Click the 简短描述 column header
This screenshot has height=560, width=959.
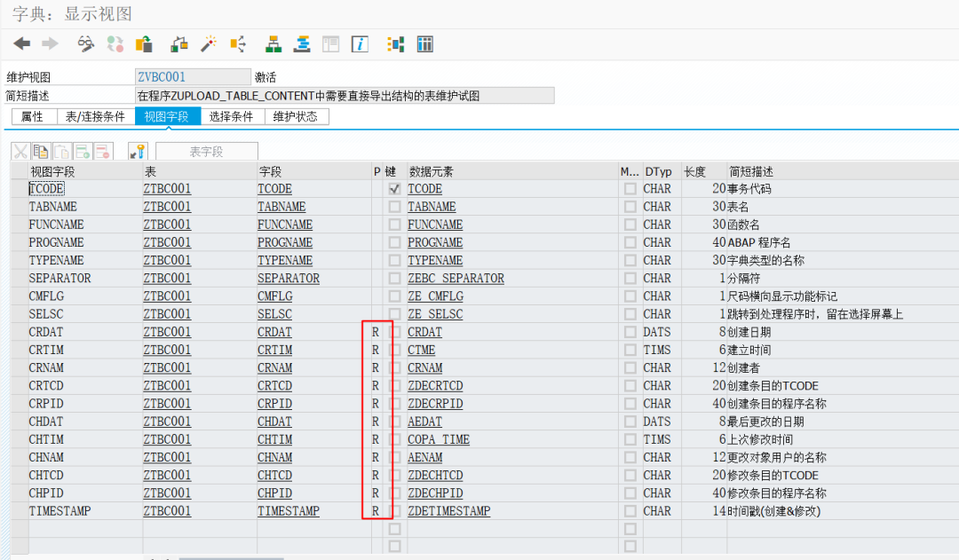pyautogui.click(x=843, y=172)
